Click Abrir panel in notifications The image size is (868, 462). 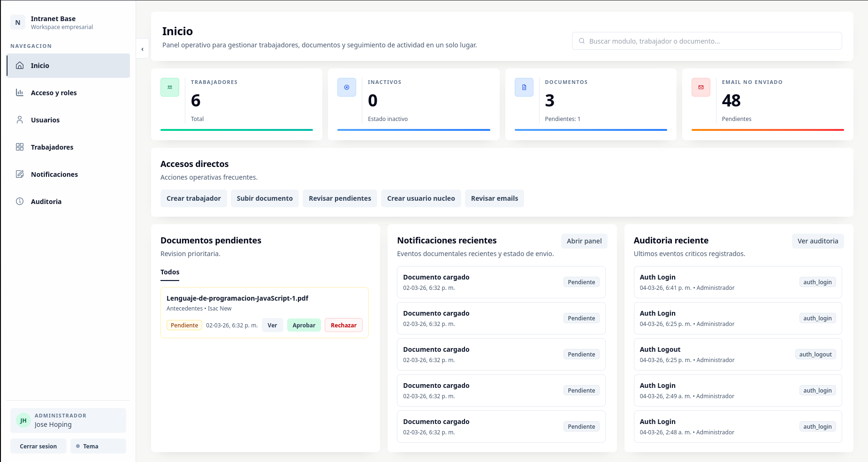tap(584, 241)
